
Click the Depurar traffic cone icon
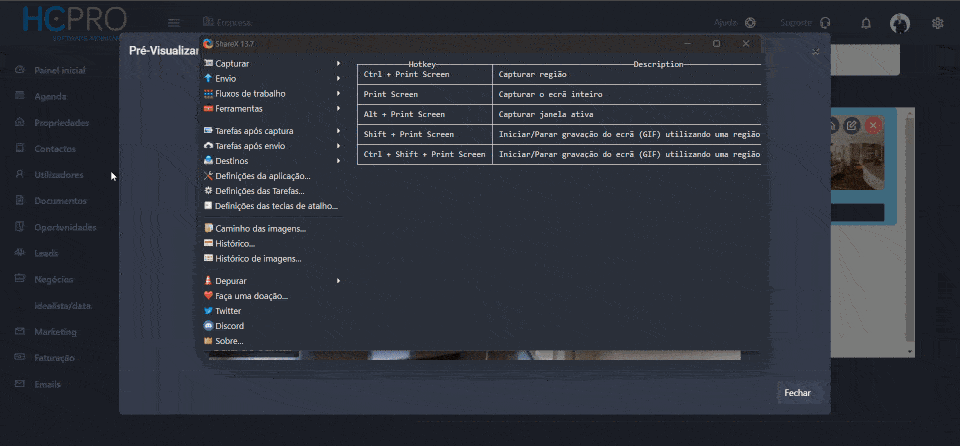click(x=208, y=281)
